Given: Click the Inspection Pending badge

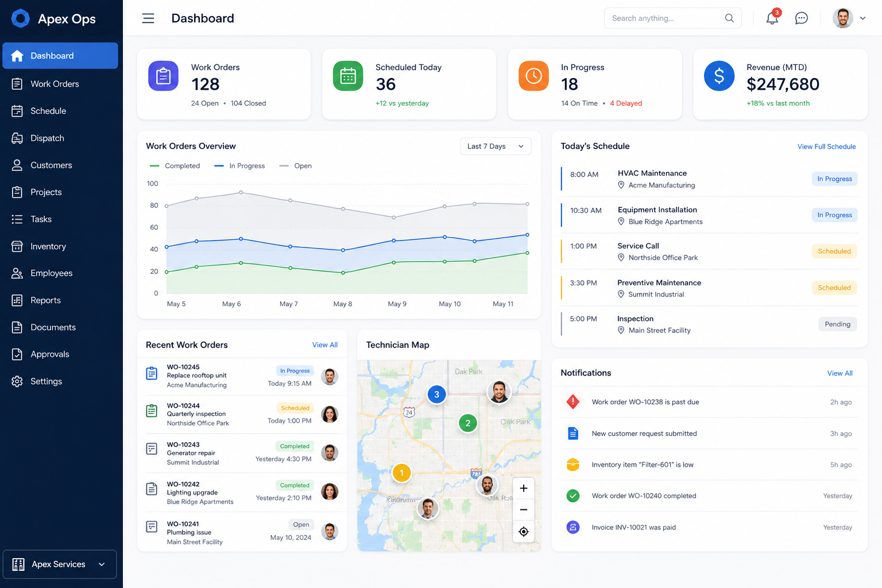Looking at the screenshot, I should [x=838, y=324].
